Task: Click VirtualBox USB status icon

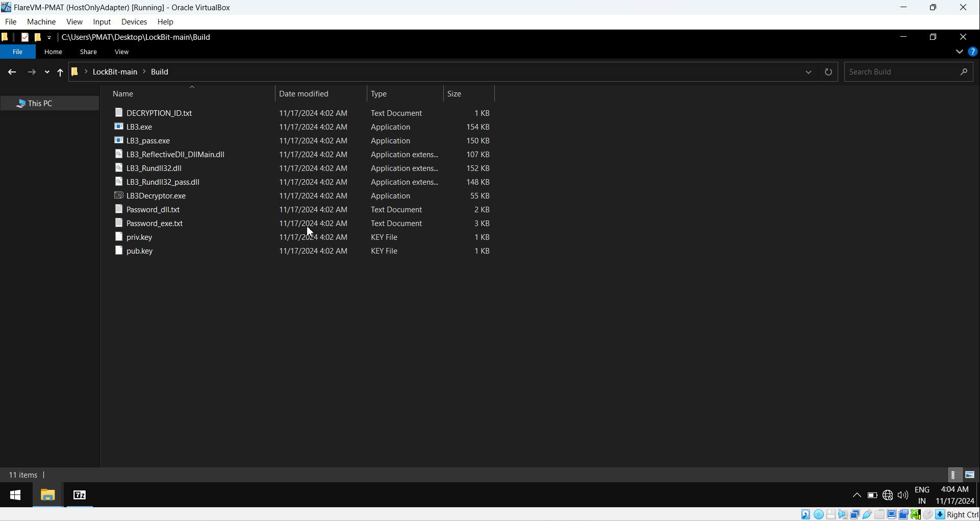Action: pos(867,514)
